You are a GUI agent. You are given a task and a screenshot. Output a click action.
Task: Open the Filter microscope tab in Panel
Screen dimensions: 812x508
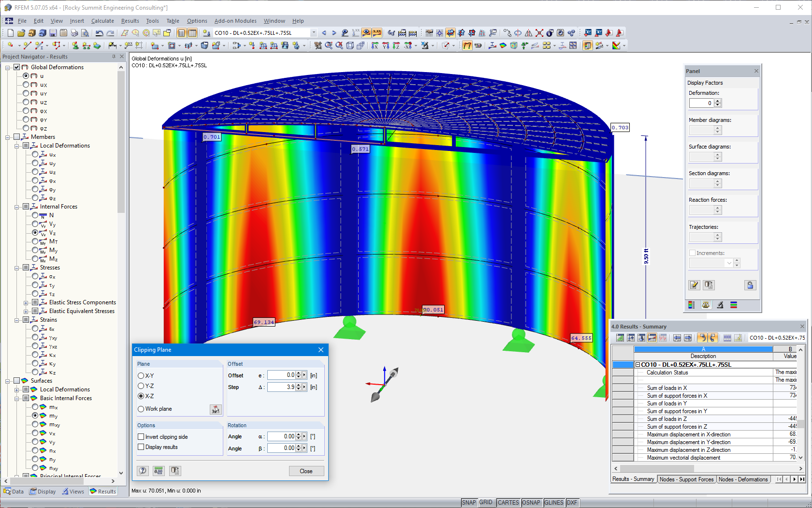(720, 305)
